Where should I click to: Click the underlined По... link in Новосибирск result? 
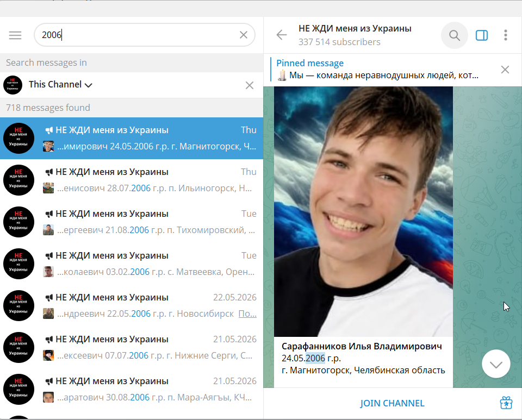click(x=247, y=314)
